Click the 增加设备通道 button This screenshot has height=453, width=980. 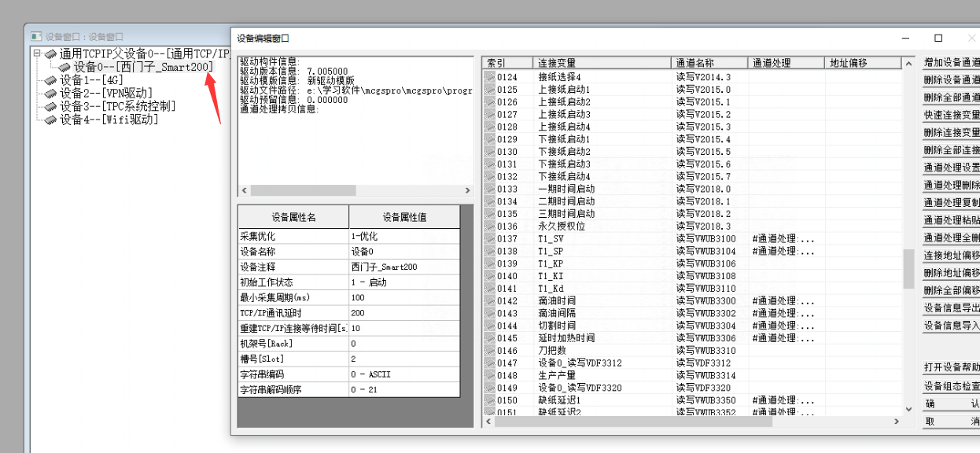[951, 62]
